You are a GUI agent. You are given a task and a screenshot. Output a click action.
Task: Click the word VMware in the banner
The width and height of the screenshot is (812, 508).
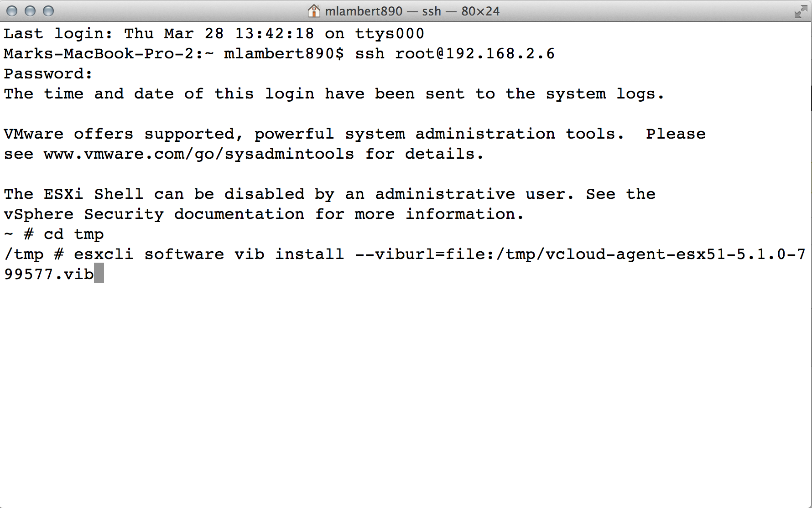click(x=33, y=134)
